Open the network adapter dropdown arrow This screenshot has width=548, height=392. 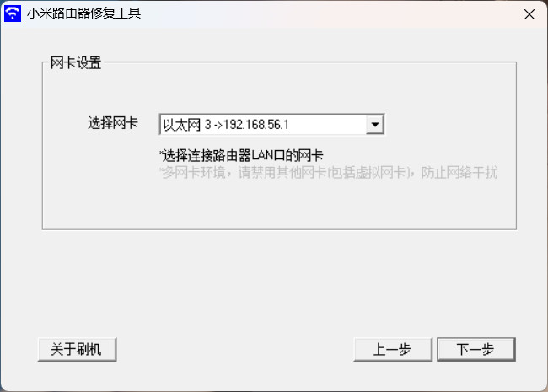click(375, 125)
